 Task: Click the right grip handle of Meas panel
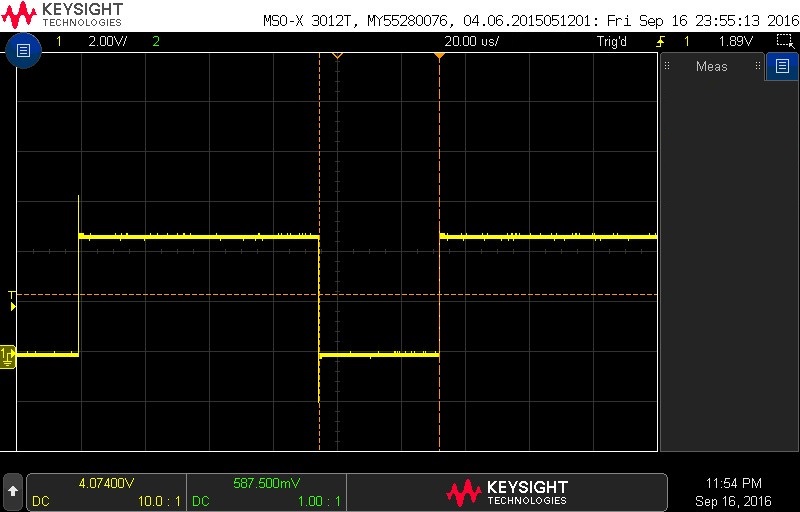pyautogui.click(x=758, y=66)
